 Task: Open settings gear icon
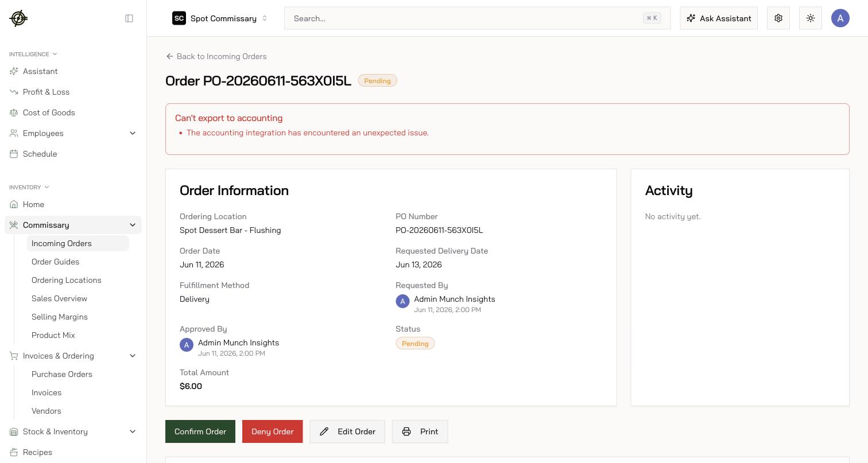(x=778, y=18)
